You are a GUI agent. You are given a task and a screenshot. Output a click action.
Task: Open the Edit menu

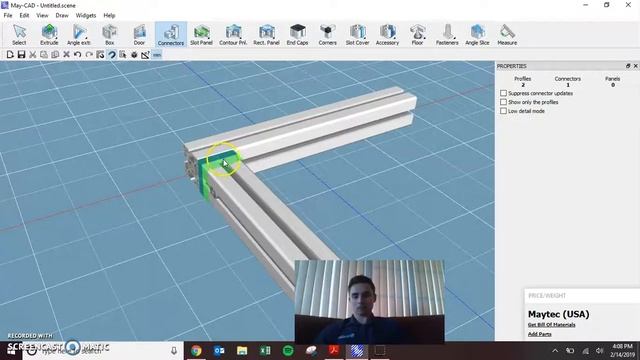24,16
